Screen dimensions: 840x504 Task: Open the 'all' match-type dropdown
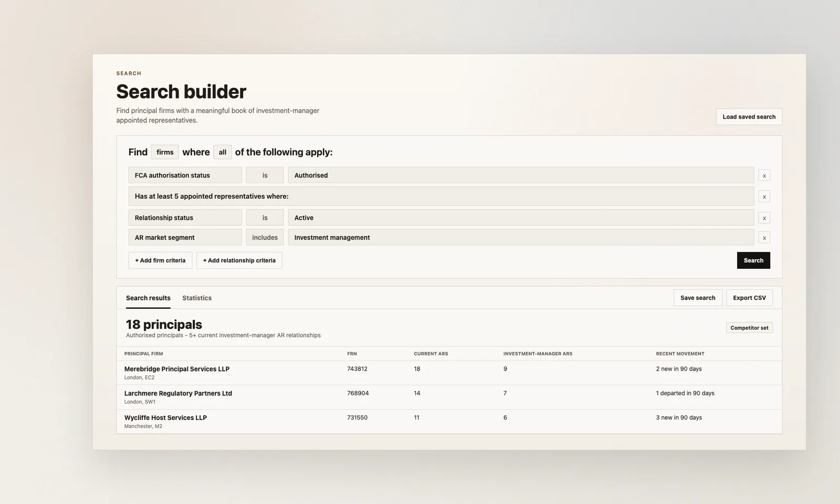coord(223,152)
